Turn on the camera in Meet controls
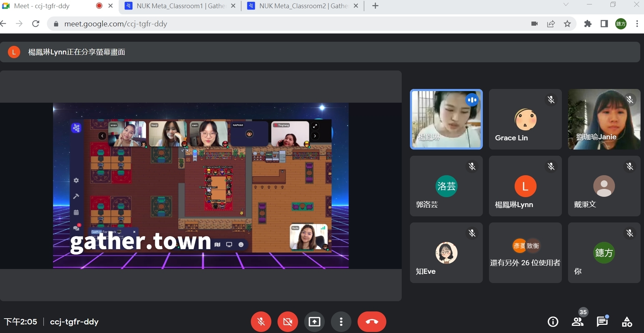The image size is (644, 333). tap(288, 322)
